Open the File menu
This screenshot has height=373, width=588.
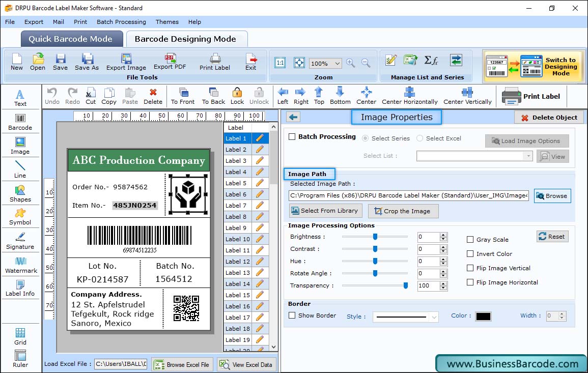[10, 22]
